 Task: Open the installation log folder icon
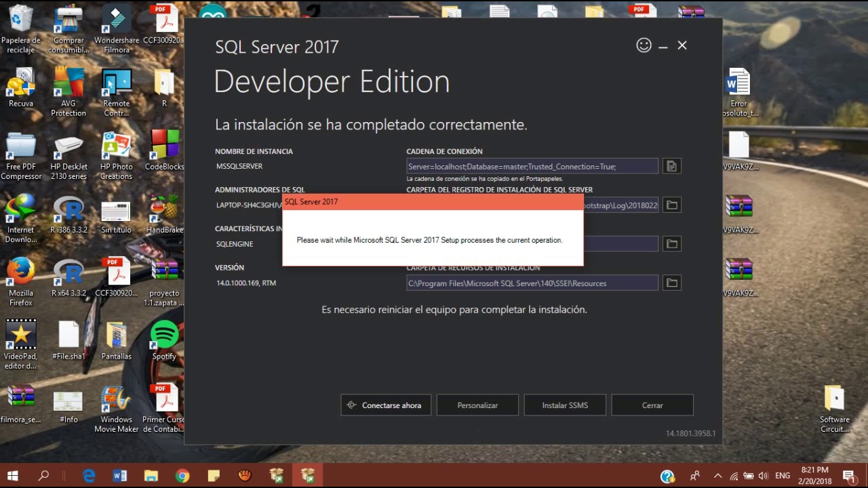coord(671,205)
